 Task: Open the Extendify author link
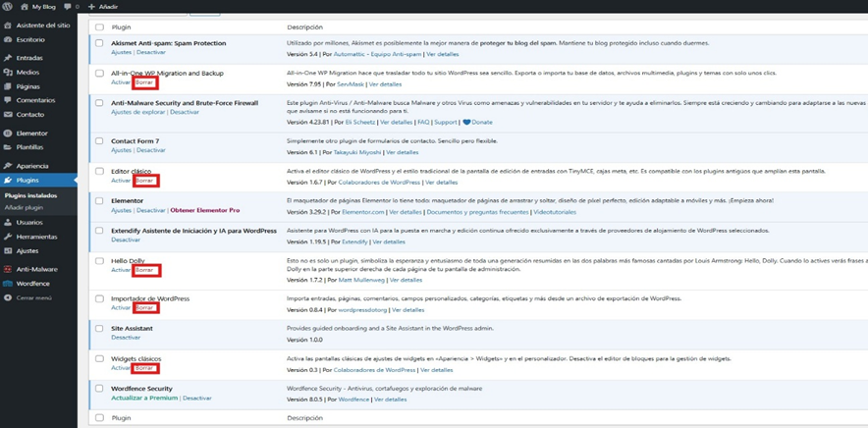(x=354, y=241)
